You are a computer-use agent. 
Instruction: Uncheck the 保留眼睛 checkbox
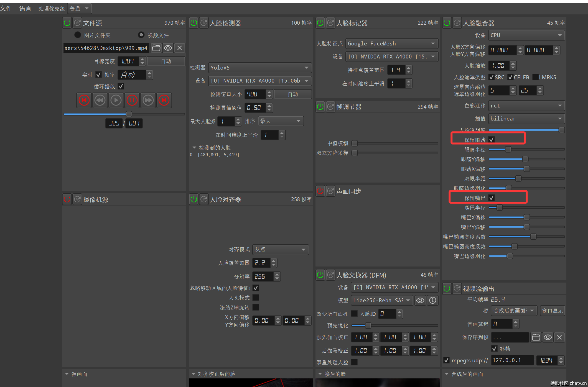492,139
